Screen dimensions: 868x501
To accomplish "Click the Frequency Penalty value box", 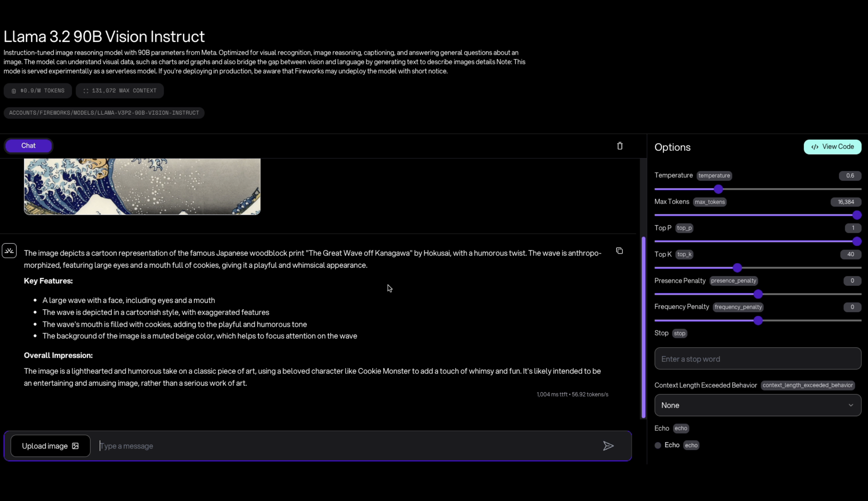I will pos(852,307).
